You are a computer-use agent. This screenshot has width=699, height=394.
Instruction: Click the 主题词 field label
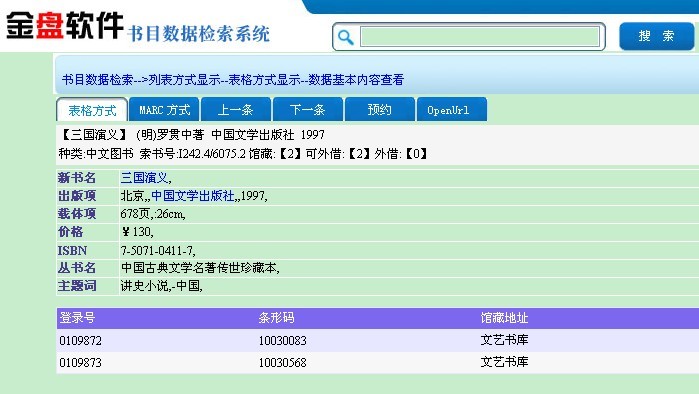pos(77,285)
